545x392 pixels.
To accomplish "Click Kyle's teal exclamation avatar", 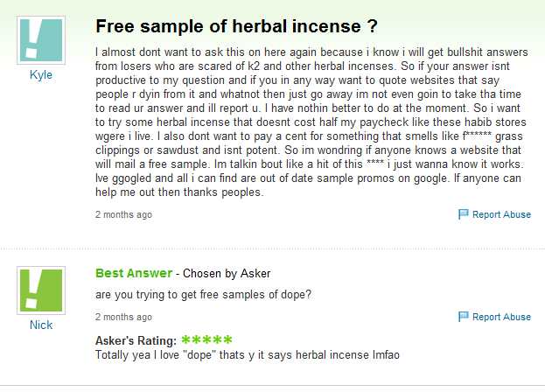I will [41, 38].
